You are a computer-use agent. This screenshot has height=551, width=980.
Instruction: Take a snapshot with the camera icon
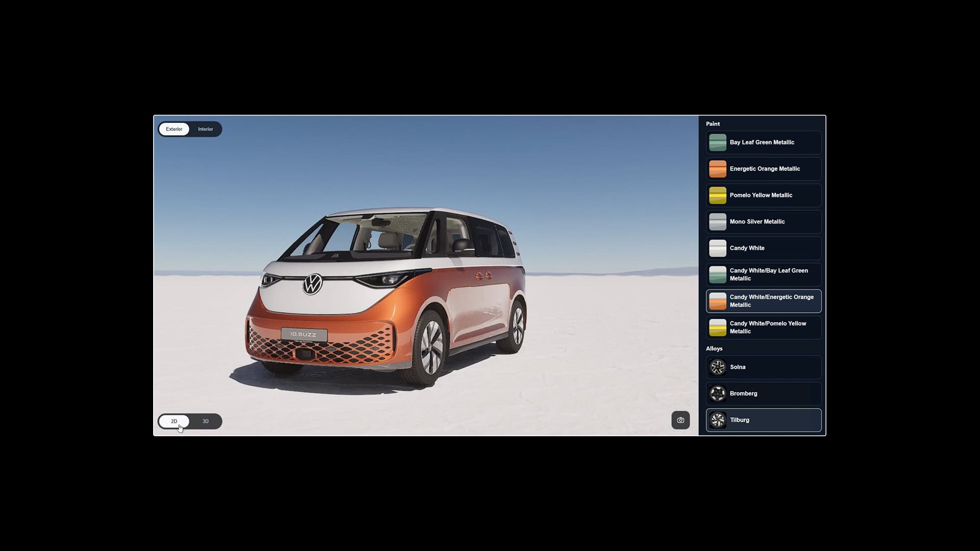680,420
